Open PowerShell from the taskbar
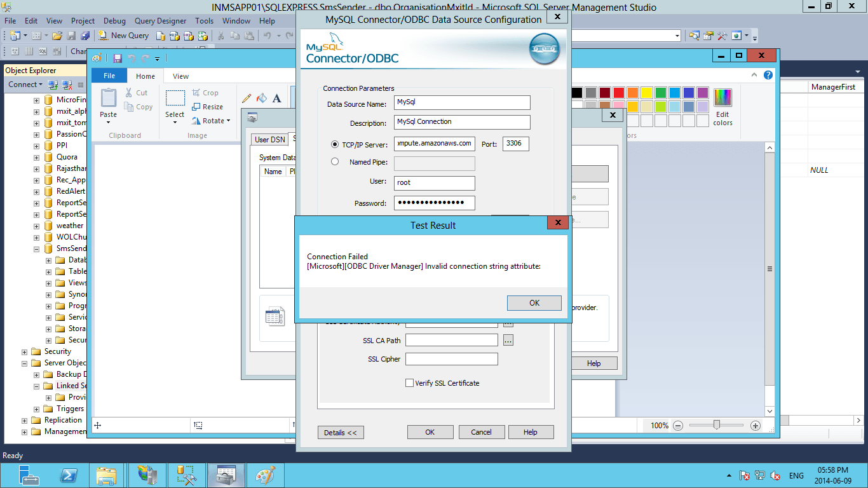This screenshot has height=488, width=868. (x=68, y=475)
